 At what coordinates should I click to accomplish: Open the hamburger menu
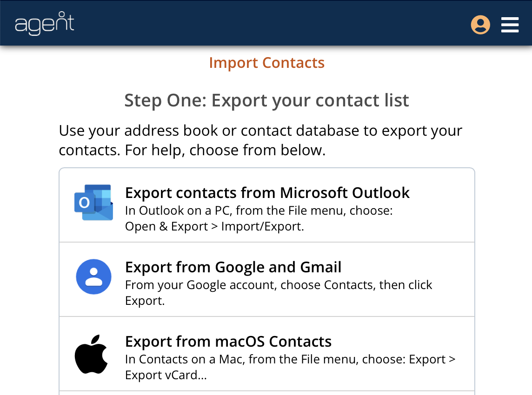click(510, 25)
